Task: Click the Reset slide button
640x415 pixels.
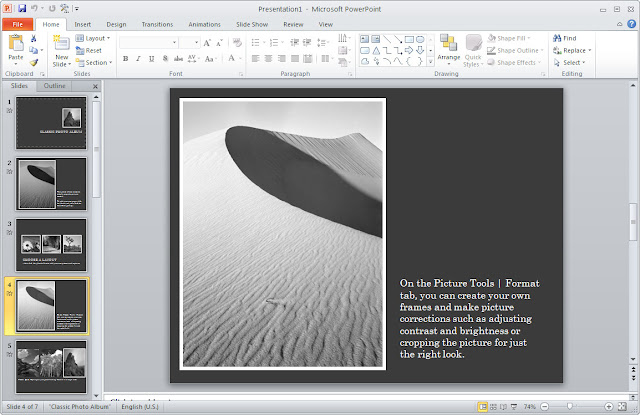Action: click(89, 51)
